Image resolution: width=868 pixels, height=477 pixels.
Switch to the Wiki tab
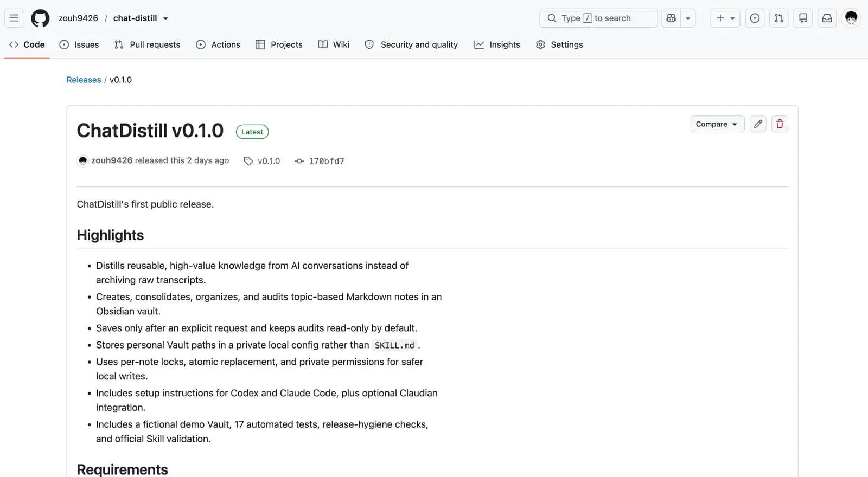[x=334, y=44]
